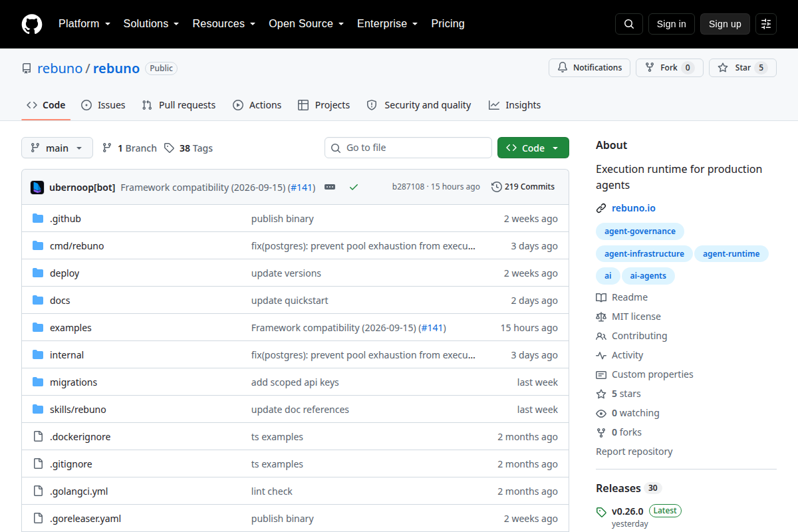Open the search magnifier icon button
This screenshot has width=798, height=532.
click(x=629, y=24)
